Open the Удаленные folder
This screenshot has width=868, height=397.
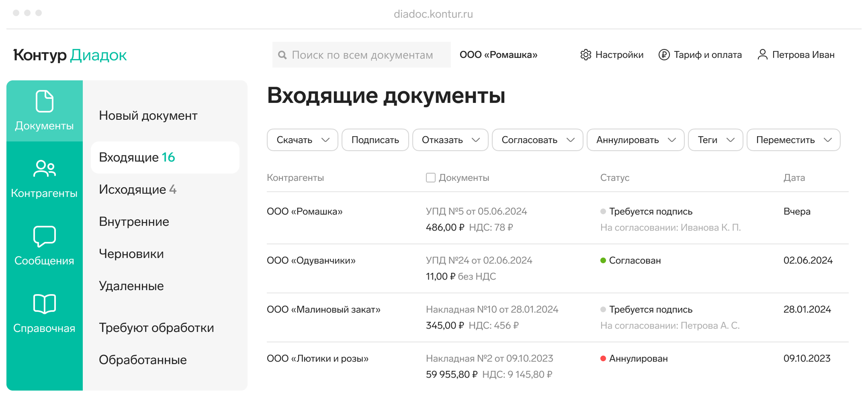click(131, 286)
